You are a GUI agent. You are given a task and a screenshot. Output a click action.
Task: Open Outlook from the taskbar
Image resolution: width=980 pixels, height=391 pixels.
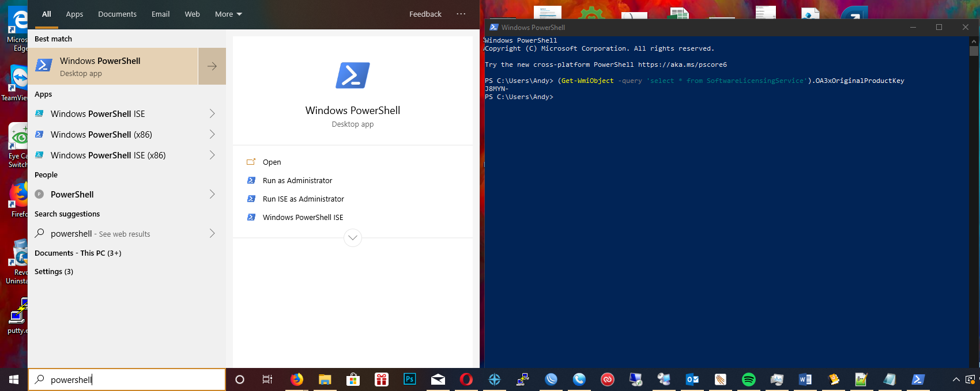click(692, 379)
